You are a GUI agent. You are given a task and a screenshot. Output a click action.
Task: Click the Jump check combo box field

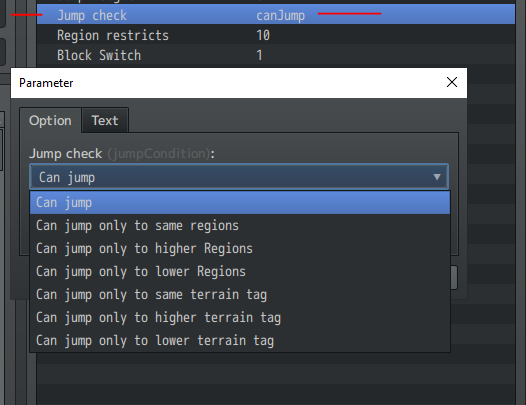(239, 177)
